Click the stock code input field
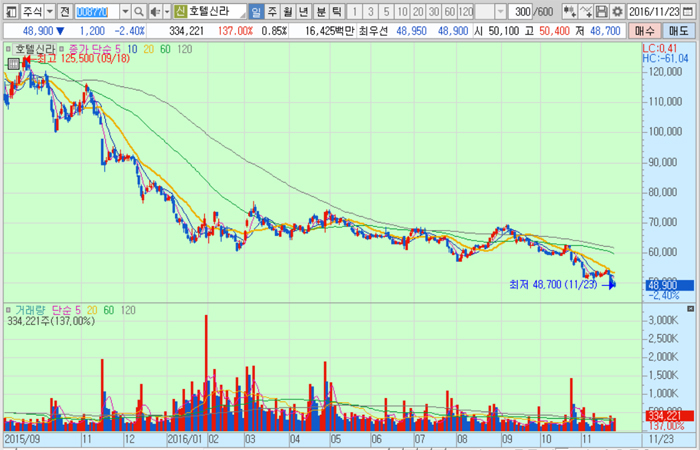The height and width of the screenshot is (450, 700). [x=98, y=12]
